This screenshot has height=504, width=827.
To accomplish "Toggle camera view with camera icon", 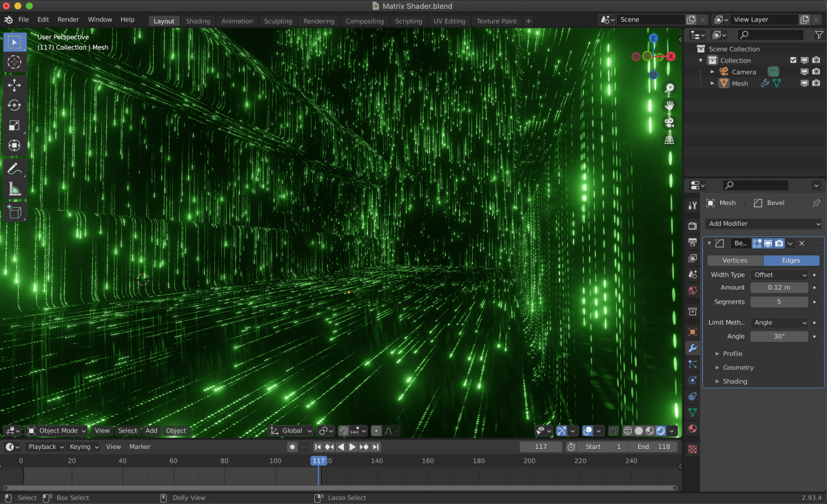I will tap(669, 123).
